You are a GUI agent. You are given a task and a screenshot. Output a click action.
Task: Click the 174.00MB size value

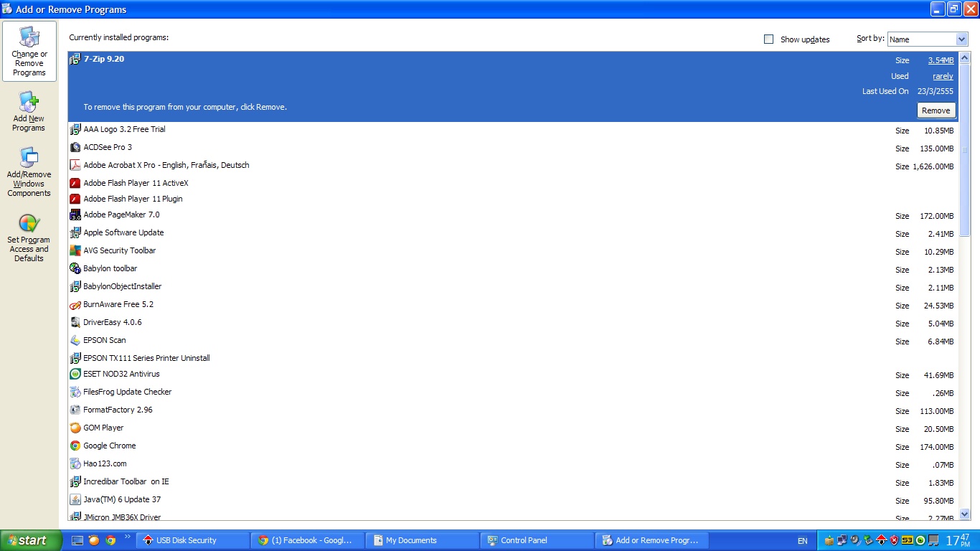[x=937, y=448]
